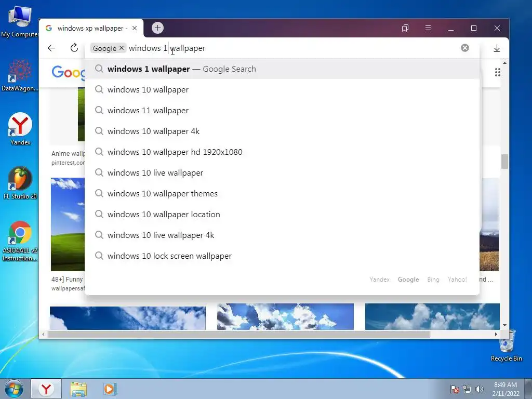Open Windows Explorer from the taskbar
Image resolution: width=532 pixels, height=399 pixels.
78,389
